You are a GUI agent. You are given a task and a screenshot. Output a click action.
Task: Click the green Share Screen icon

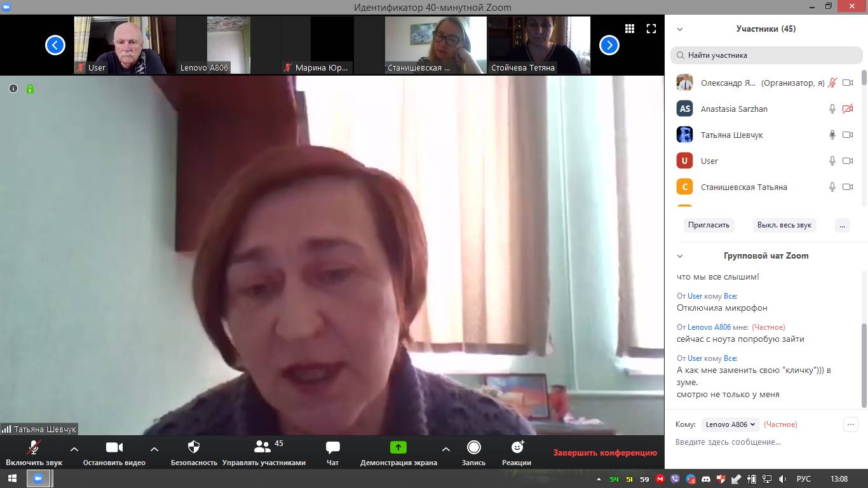click(x=398, y=447)
